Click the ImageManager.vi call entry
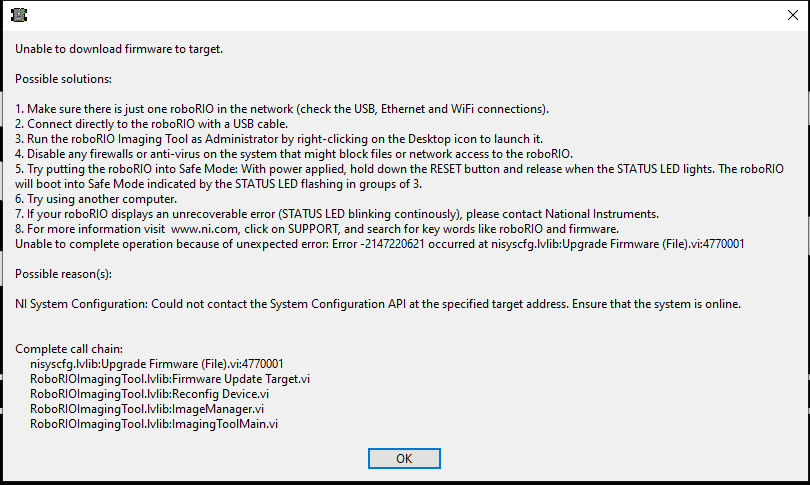Screen dimensions: 810x485 (x=147, y=409)
